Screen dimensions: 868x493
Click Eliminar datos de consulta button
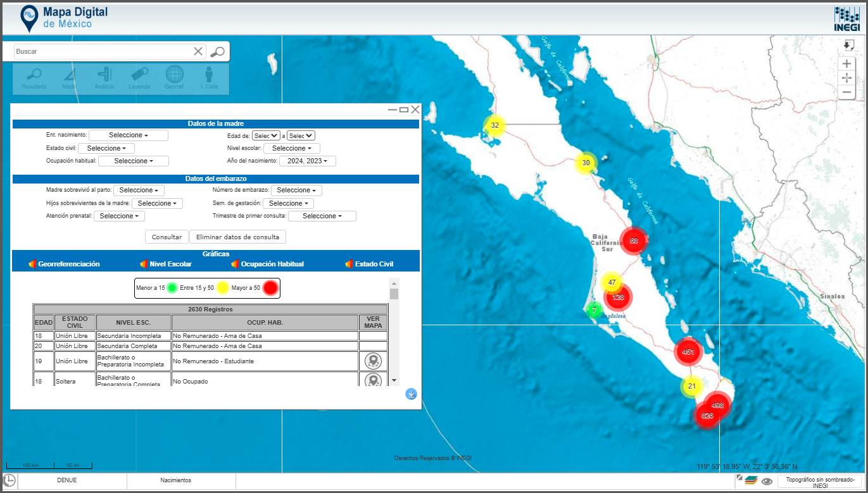(x=237, y=237)
